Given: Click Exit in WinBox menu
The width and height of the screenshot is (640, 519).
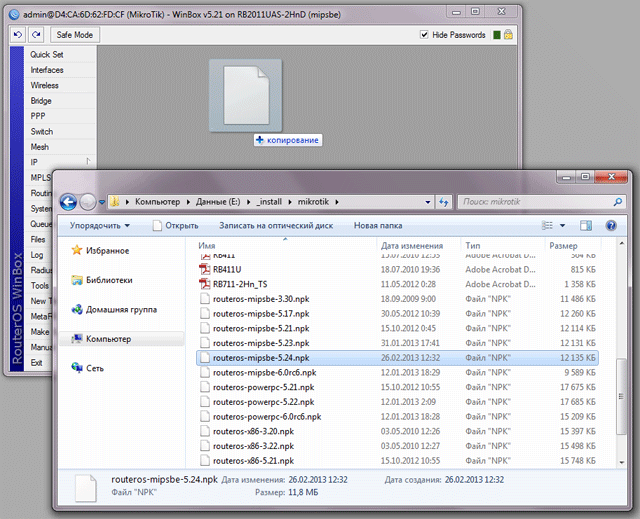Looking at the screenshot, I should click(x=36, y=363).
